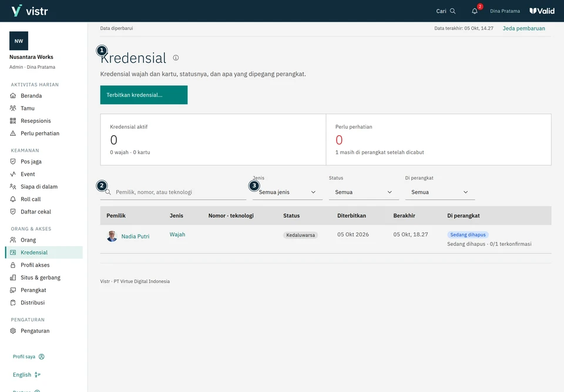
Task: Click the credential search input field
Action: 173,192
